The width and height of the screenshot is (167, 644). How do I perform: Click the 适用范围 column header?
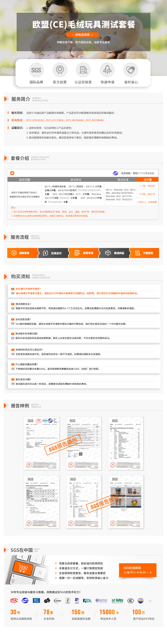tap(24, 180)
